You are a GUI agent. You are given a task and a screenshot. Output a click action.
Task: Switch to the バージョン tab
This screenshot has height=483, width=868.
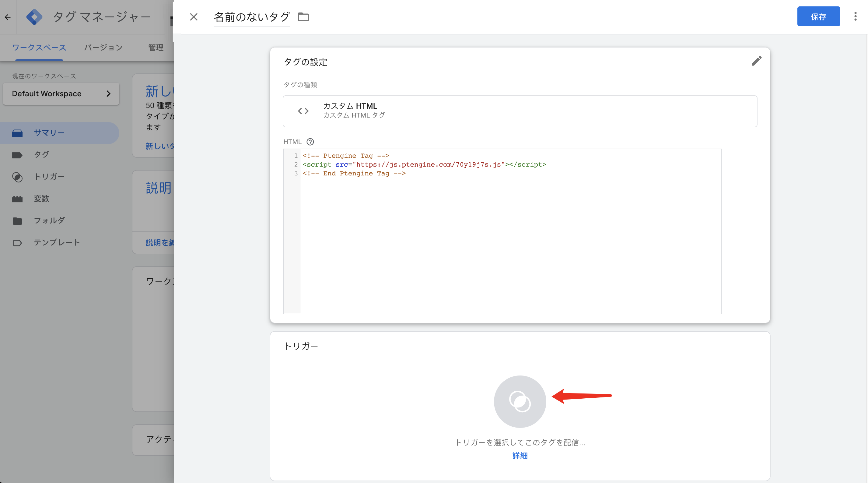pyautogui.click(x=103, y=48)
